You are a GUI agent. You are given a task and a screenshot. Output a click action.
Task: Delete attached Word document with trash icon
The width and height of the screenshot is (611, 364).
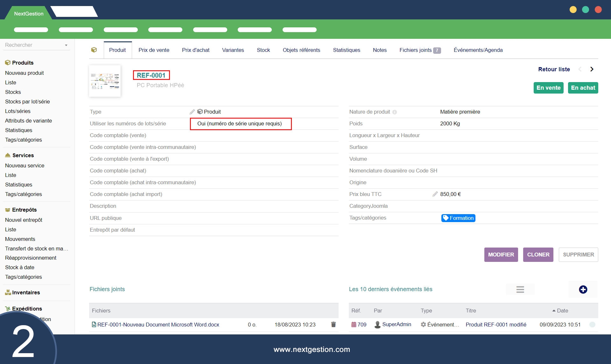click(x=333, y=325)
